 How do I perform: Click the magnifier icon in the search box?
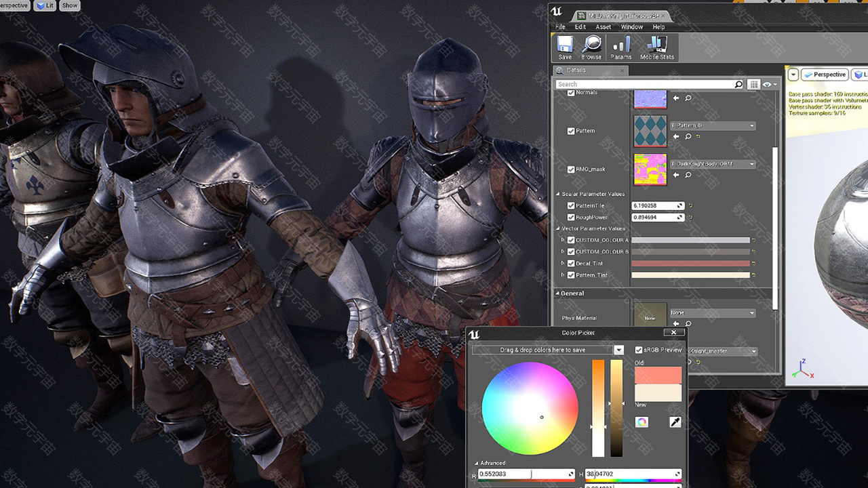(738, 85)
